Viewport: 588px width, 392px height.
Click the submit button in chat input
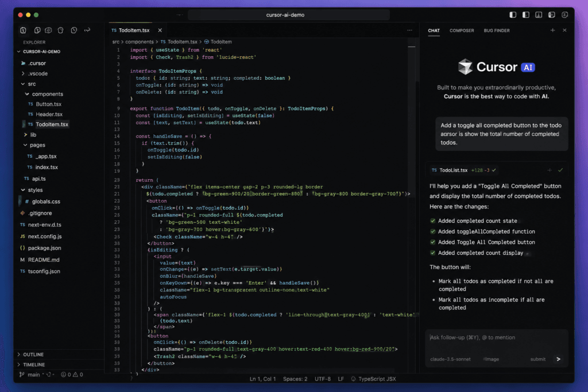tap(537, 359)
